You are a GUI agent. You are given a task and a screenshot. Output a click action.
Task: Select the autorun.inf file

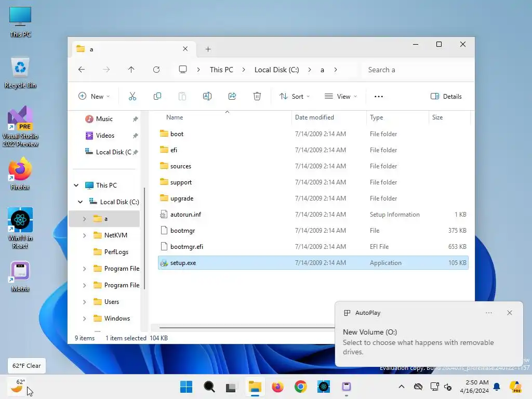pyautogui.click(x=313, y=215)
